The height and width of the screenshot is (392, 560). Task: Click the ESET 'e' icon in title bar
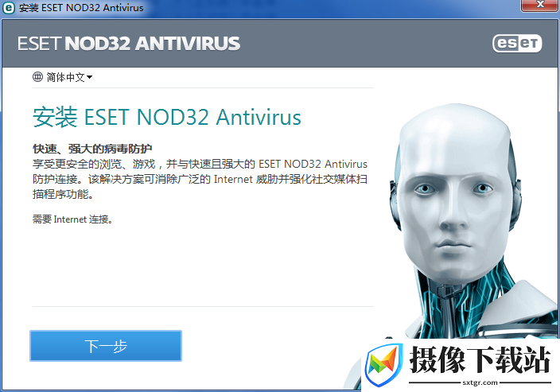[x=9, y=7]
